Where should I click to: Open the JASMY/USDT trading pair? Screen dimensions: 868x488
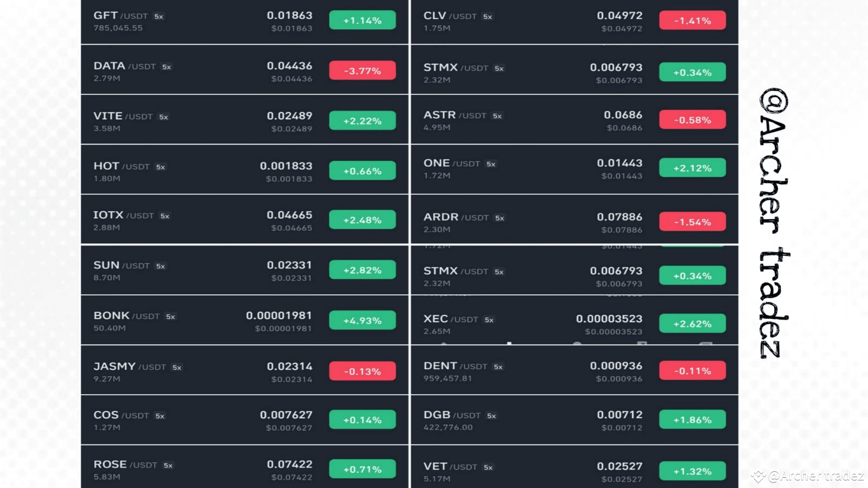[245, 371]
